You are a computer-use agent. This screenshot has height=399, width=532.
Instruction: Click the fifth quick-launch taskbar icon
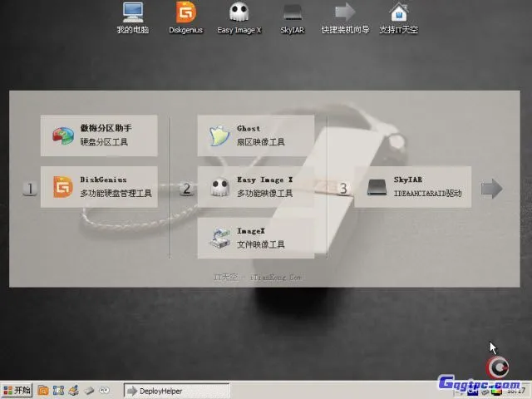tap(104, 391)
